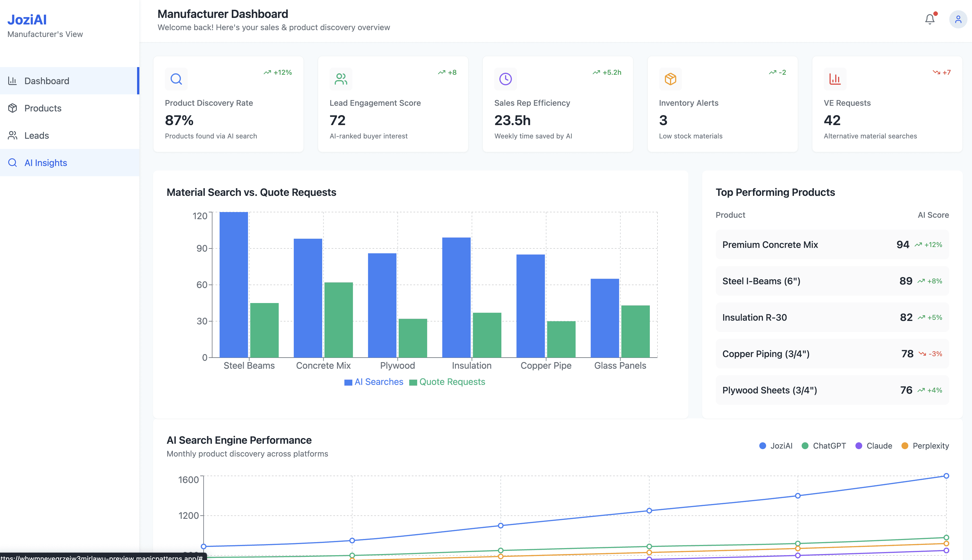Click the JoziAI blue legend color dot

coord(762,446)
